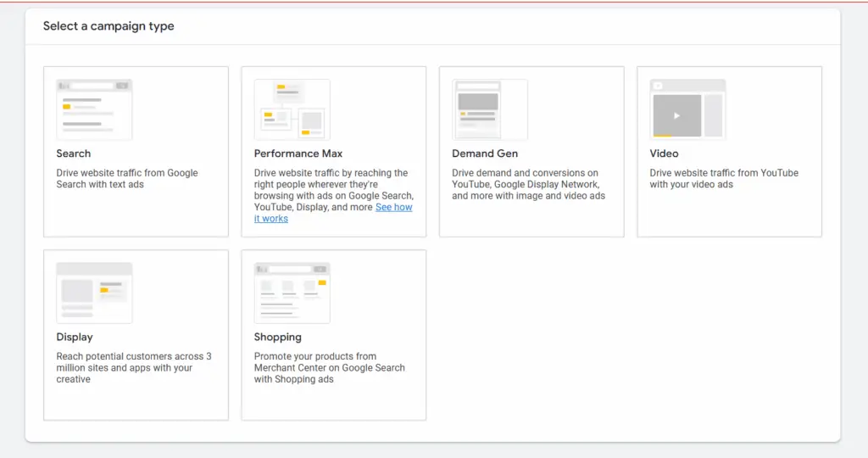
Task: Choose the Display campaign type title
Action: tap(75, 337)
